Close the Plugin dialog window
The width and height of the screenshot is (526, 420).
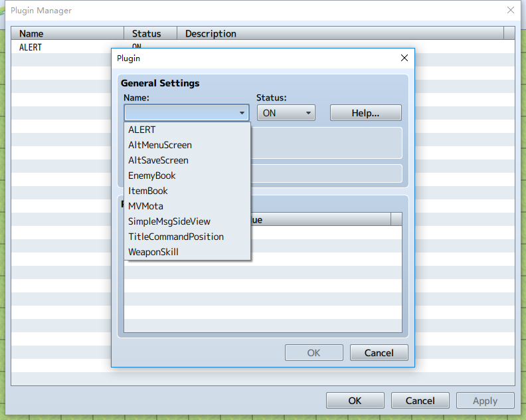click(x=404, y=58)
